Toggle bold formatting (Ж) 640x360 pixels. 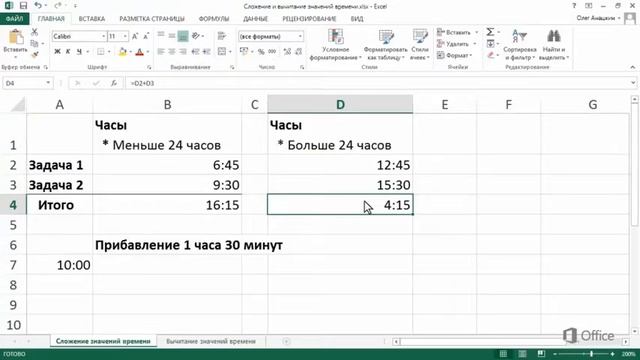(x=57, y=51)
